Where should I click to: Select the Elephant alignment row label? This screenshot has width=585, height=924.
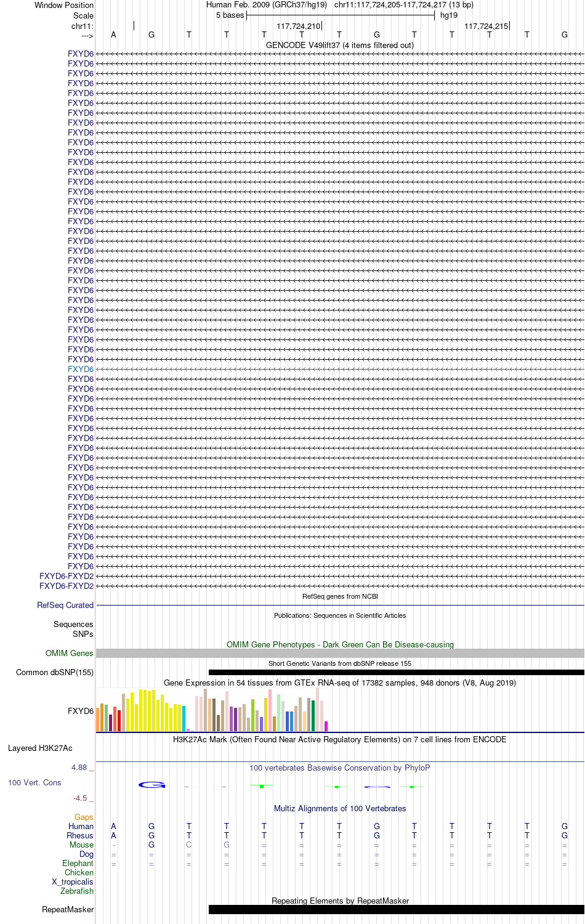(x=78, y=863)
